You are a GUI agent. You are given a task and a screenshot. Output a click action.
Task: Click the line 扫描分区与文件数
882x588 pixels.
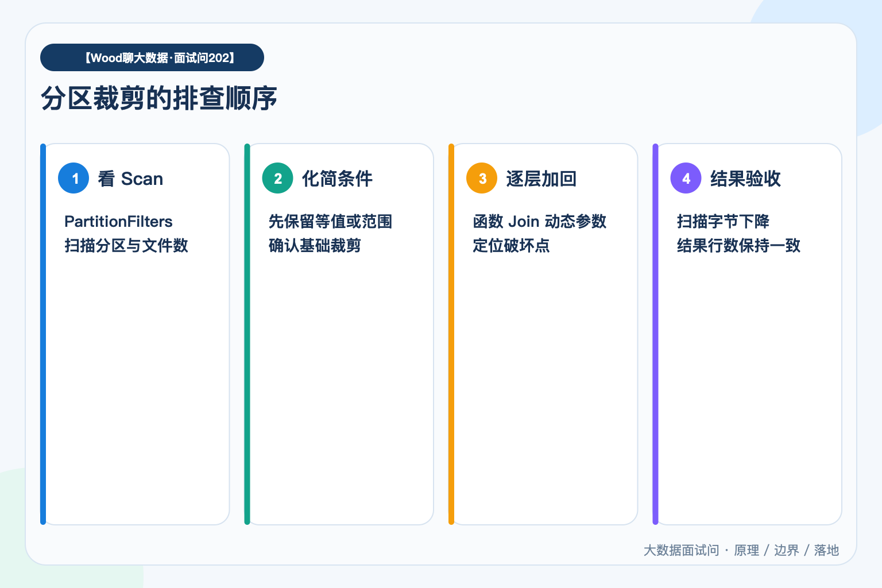point(126,246)
